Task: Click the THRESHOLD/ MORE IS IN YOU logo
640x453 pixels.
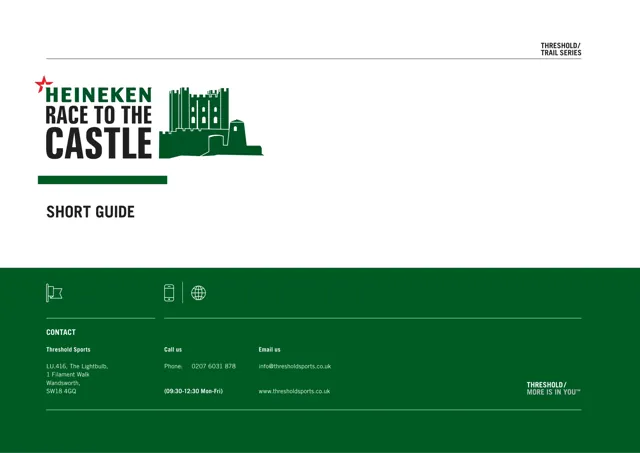Action: 553,388
